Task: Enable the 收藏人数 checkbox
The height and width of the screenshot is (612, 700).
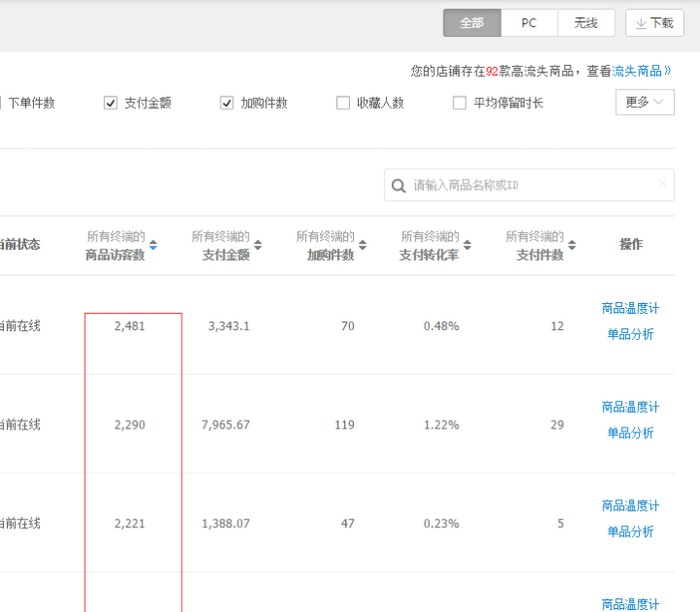Action: (343, 103)
